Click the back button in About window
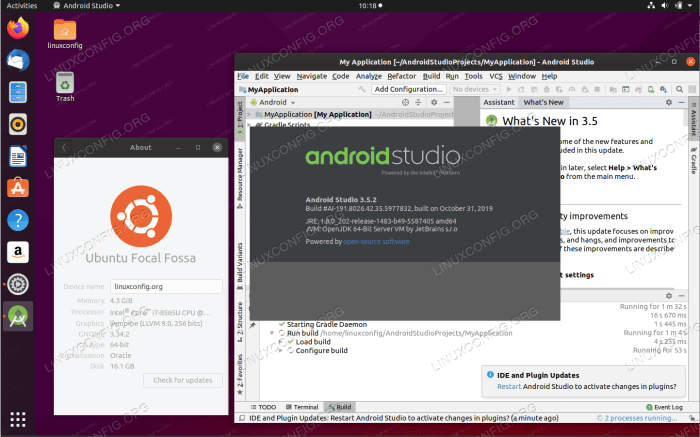The image size is (700, 437). click(x=63, y=147)
